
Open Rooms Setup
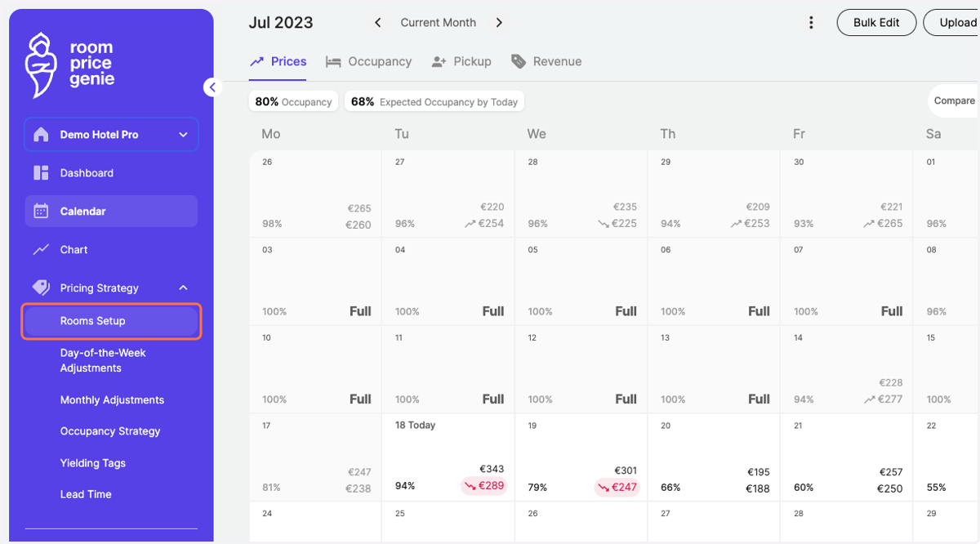(x=111, y=321)
